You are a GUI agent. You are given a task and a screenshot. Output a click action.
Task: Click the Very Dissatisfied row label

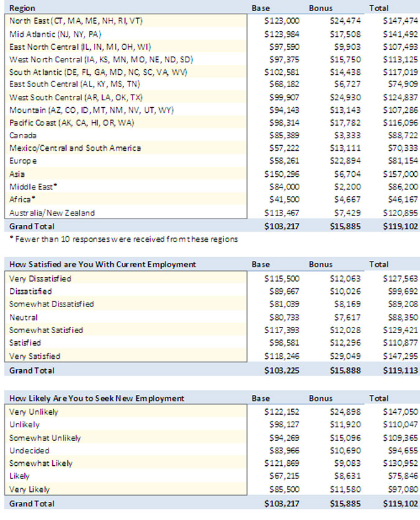pos(40,278)
